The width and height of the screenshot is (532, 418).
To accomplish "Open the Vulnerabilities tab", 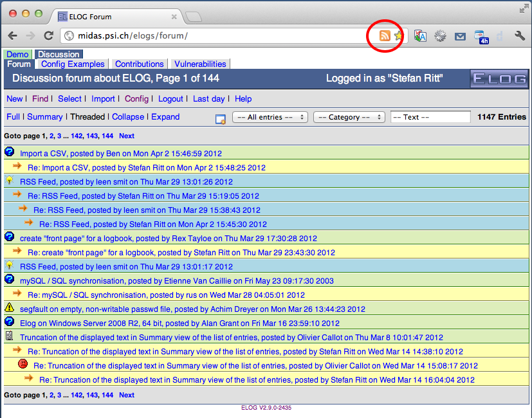I will (x=200, y=64).
